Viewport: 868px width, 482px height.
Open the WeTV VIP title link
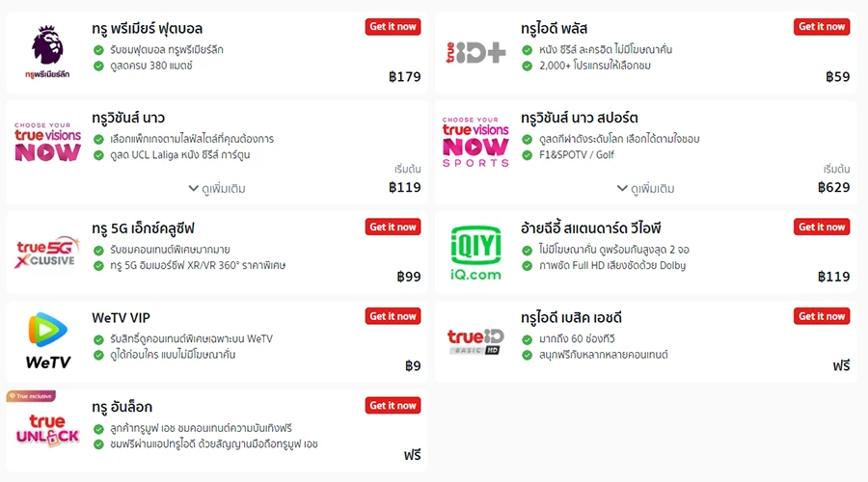(x=122, y=318)
